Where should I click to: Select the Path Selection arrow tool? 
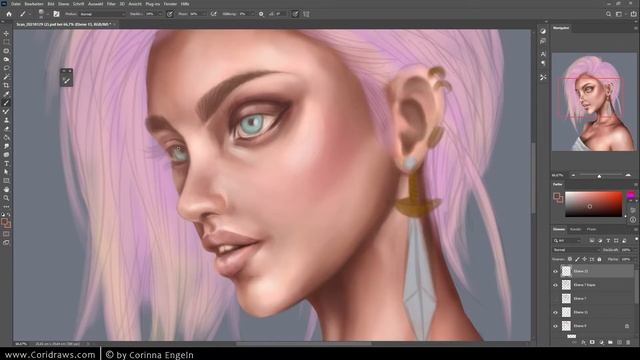pos(6,172)
